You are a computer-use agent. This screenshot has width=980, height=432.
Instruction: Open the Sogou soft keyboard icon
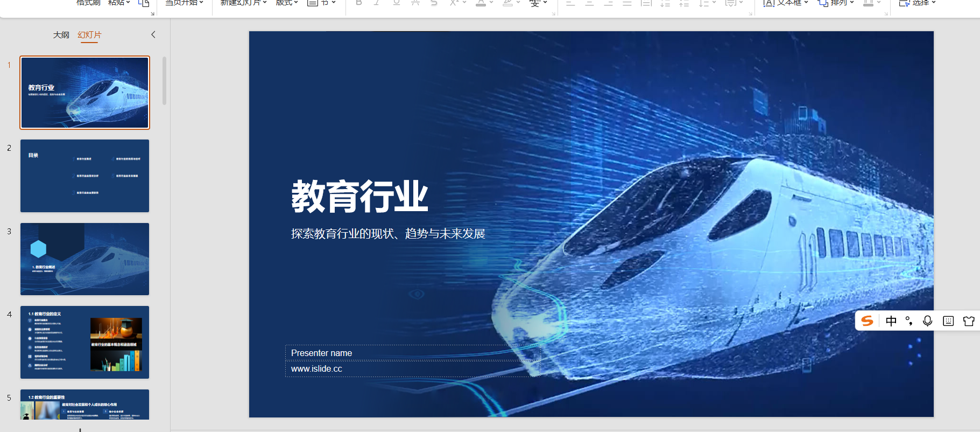click(x=948, y=321)
